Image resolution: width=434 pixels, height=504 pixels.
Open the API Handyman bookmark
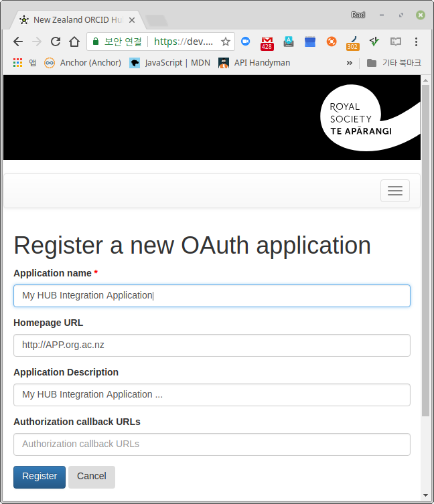[254, 63]
